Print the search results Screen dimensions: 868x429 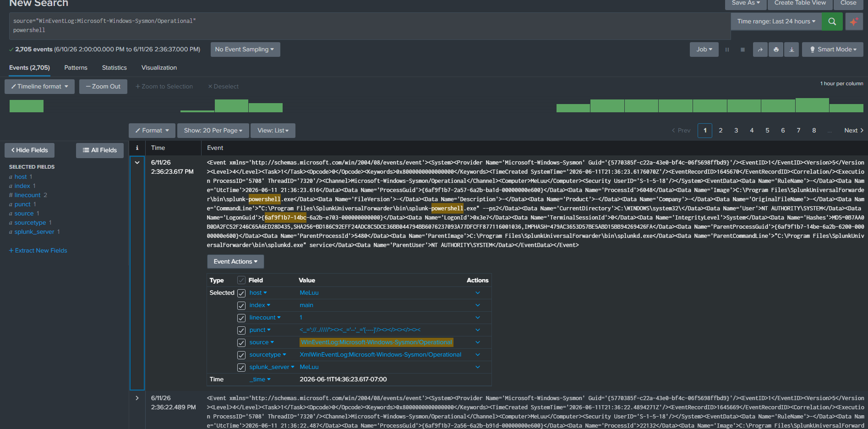point(776,49)
